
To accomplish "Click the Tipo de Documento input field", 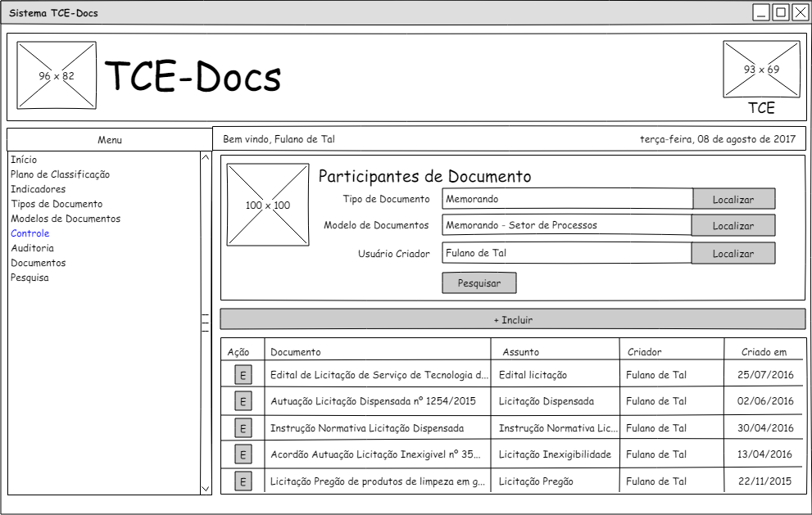I will point(567,199).
